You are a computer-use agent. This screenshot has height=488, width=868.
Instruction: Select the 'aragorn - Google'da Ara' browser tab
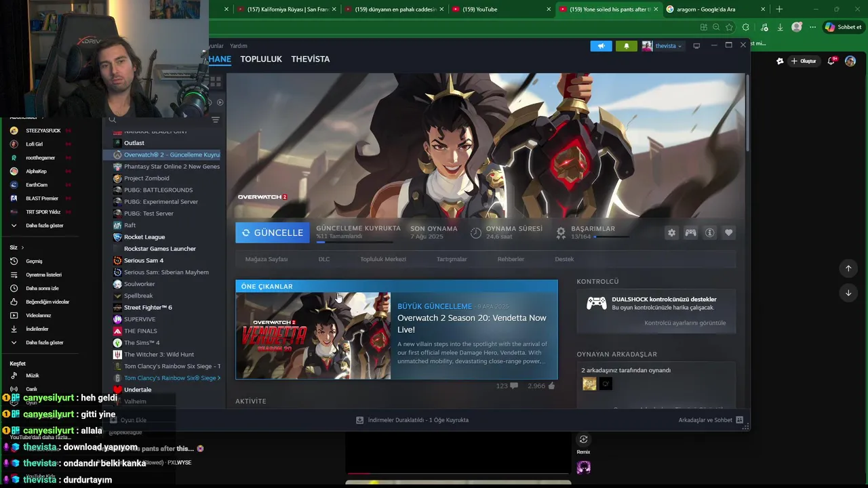tap(715, 9)
